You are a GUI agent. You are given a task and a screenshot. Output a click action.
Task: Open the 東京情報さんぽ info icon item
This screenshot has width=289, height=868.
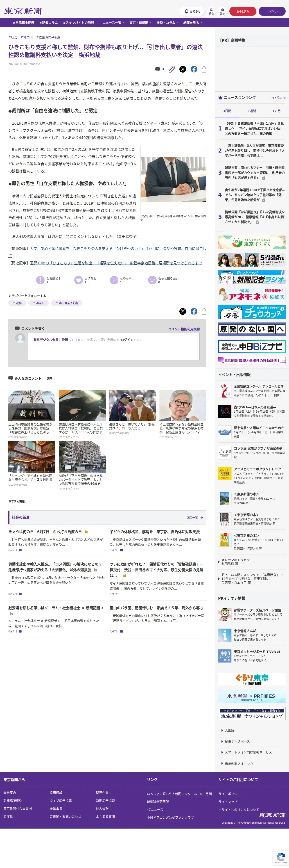[x=225, y=635]
